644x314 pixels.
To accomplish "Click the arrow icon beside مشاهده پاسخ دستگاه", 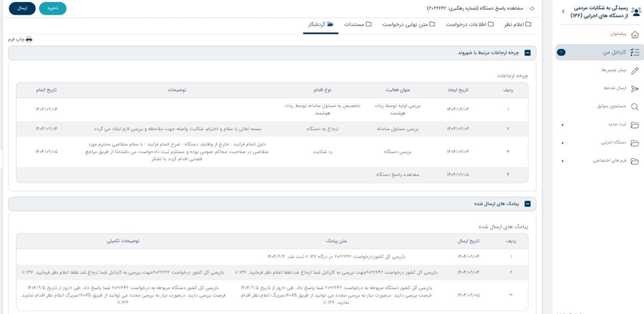I will (532, 9).
